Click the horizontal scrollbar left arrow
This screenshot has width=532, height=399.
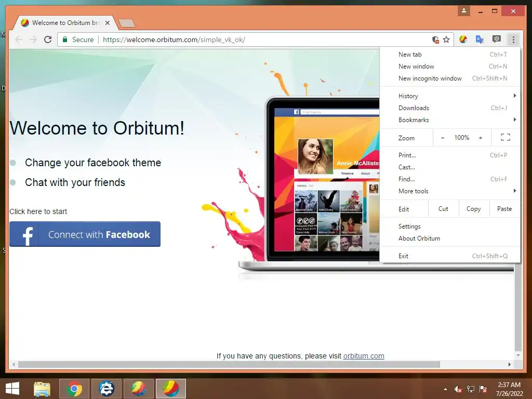(x=14, y=364)
